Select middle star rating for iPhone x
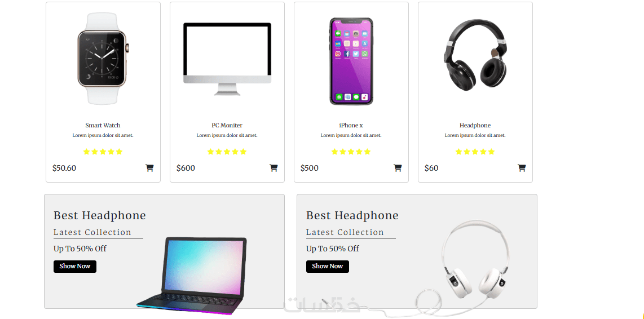This screenshot has width=644, height=319. pos(351,152)
